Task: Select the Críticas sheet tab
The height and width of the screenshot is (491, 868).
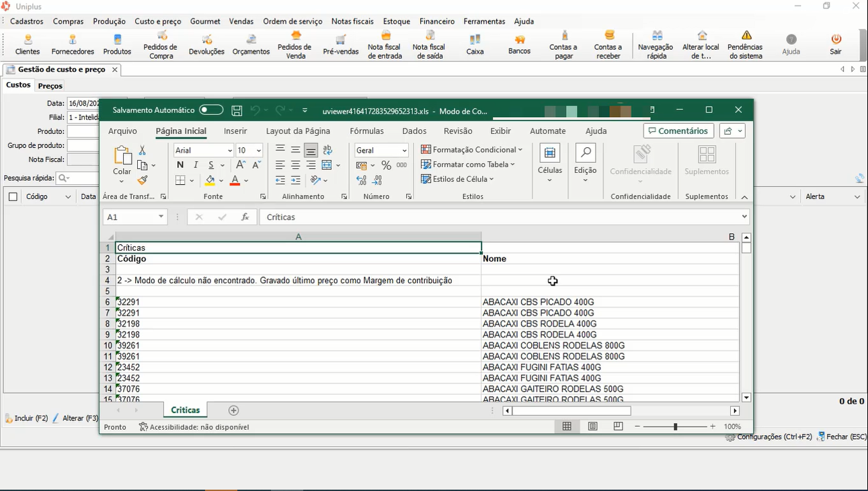Action: coord(186,410)
